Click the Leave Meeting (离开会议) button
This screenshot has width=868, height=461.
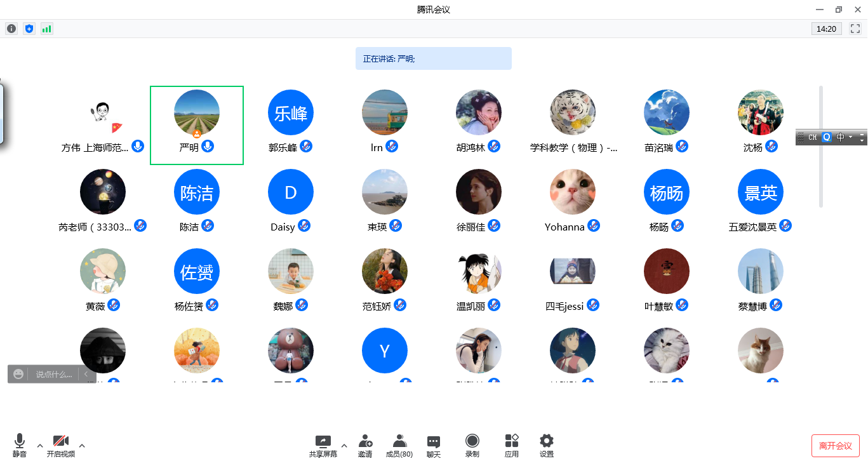[x=835, y=446]
